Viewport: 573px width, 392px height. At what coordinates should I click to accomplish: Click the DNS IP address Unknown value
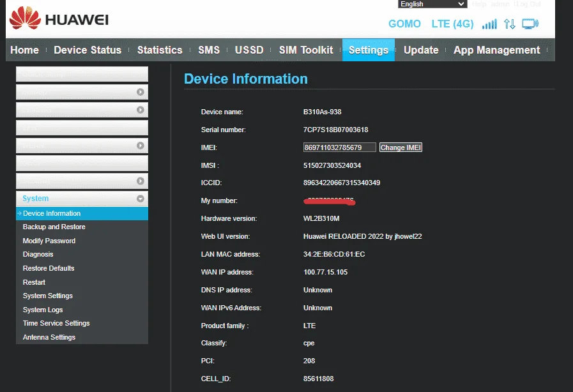(x=318, y=290)
